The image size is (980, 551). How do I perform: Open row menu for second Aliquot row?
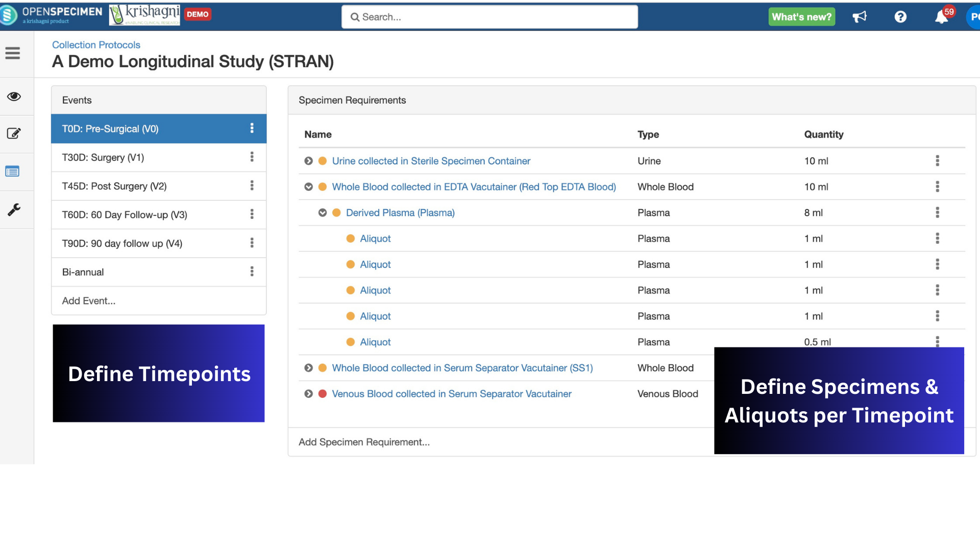(x=937, y=264)
